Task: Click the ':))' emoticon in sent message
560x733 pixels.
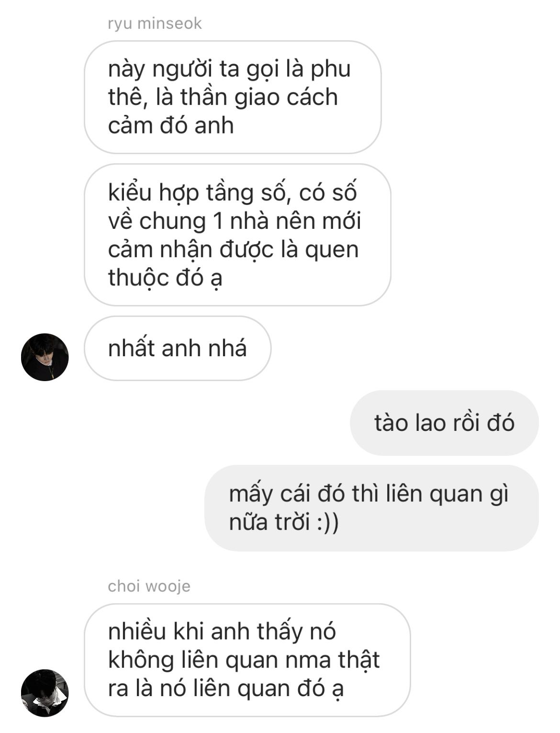Action: tap(328, 522)
